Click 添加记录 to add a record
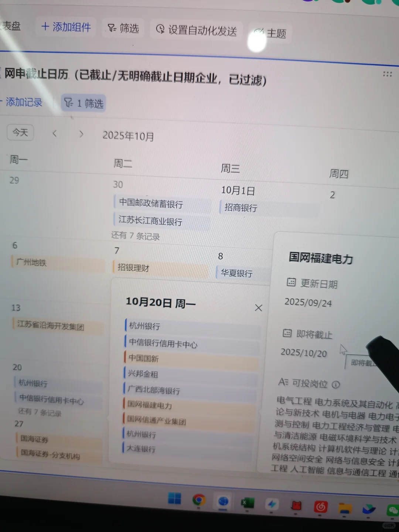399x532 pixels. 21,102
